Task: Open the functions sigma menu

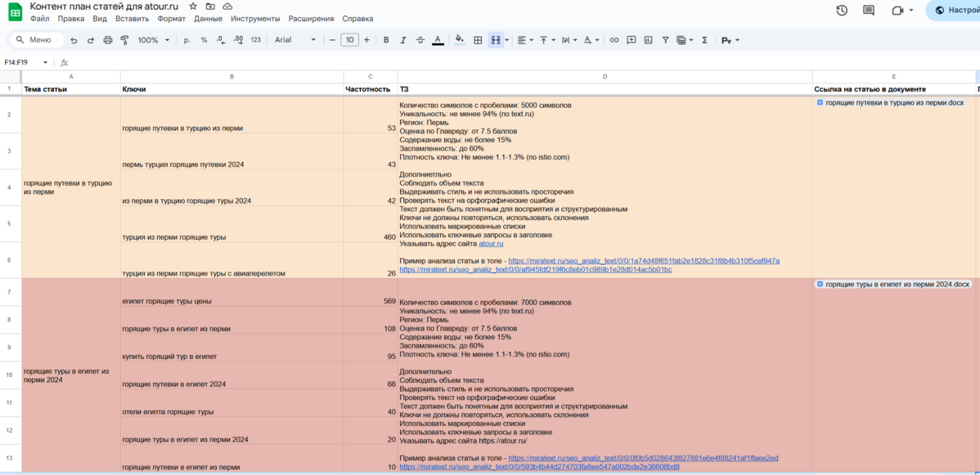Action: pos(705,40)
